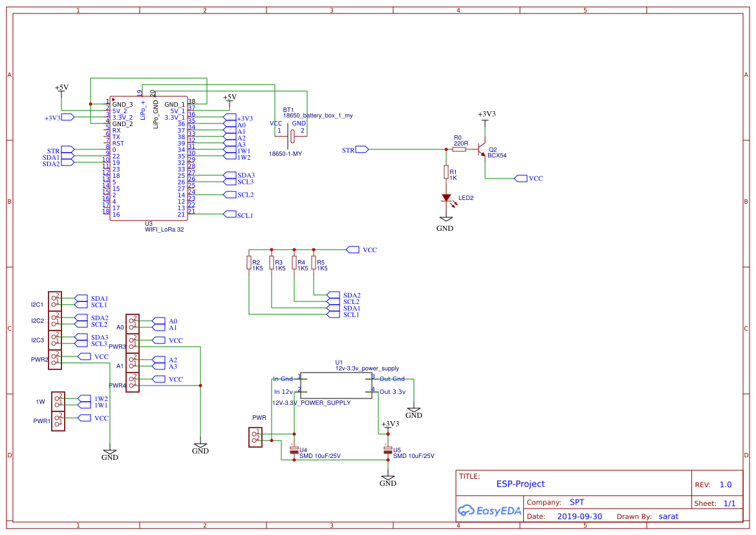The width and height of the screenshot is (756, 535).
Task: Select capacitor U5 near the +3V3 flag
Action: [388, 448]
